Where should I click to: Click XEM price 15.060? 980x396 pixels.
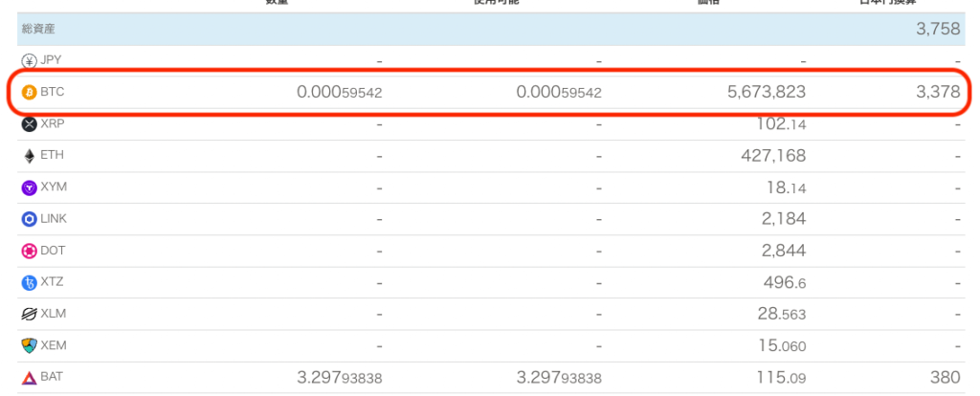click(x=782, y=346)
